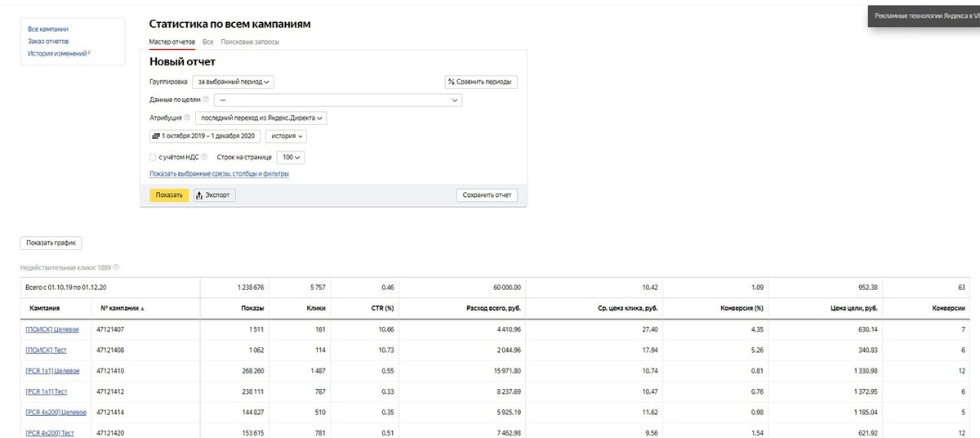Sort by the '№ кампании' arrow
The image size is (980, 438).
point(143,309)
